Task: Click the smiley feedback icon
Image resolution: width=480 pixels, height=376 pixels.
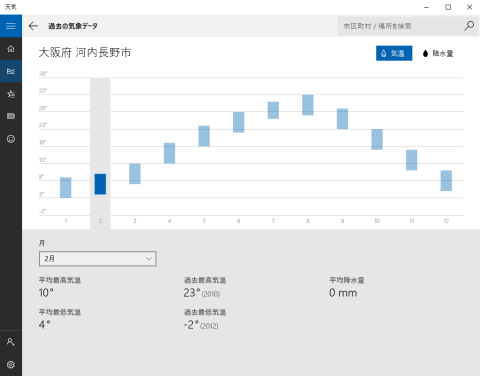Action: 11,139
